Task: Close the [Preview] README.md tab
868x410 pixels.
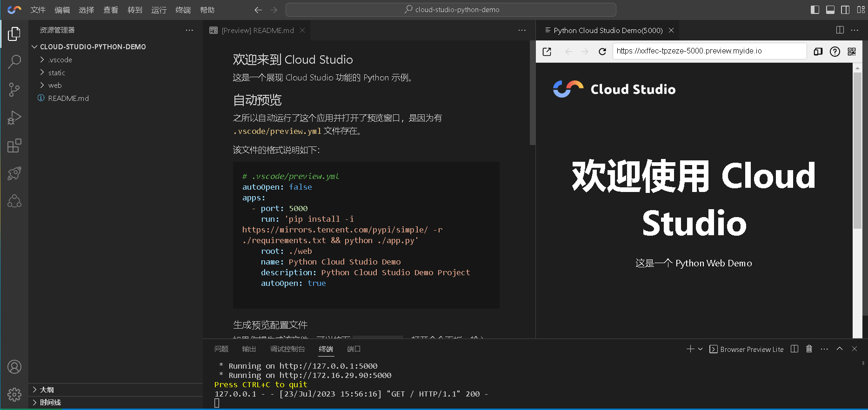Action: point(302,30)
